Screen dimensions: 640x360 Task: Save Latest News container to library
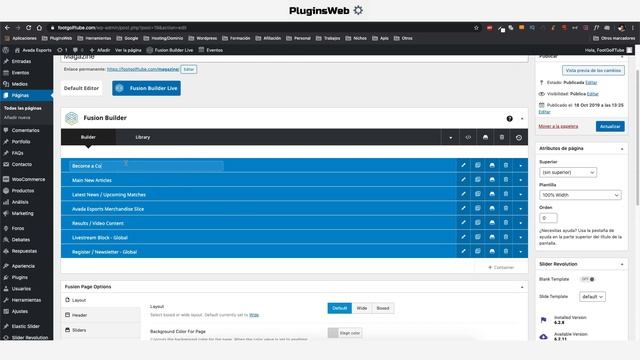(x=492, y=194)
